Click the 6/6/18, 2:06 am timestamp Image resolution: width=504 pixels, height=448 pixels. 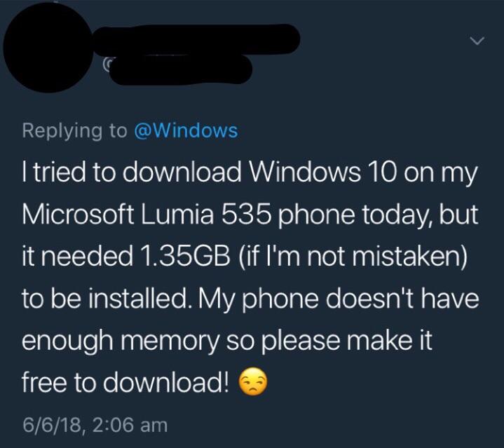(95, 425)
